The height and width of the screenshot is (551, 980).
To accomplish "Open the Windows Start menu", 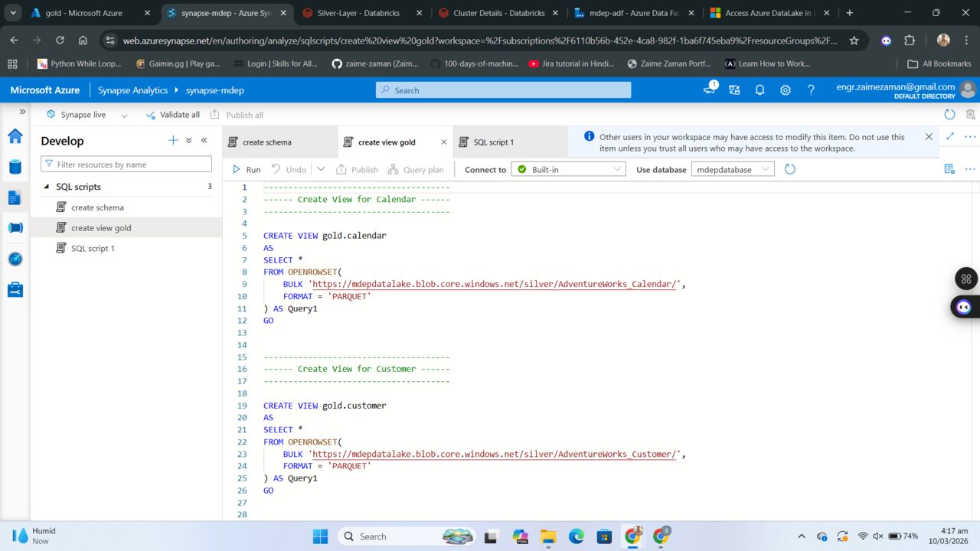I will click(x=320, y=536).
